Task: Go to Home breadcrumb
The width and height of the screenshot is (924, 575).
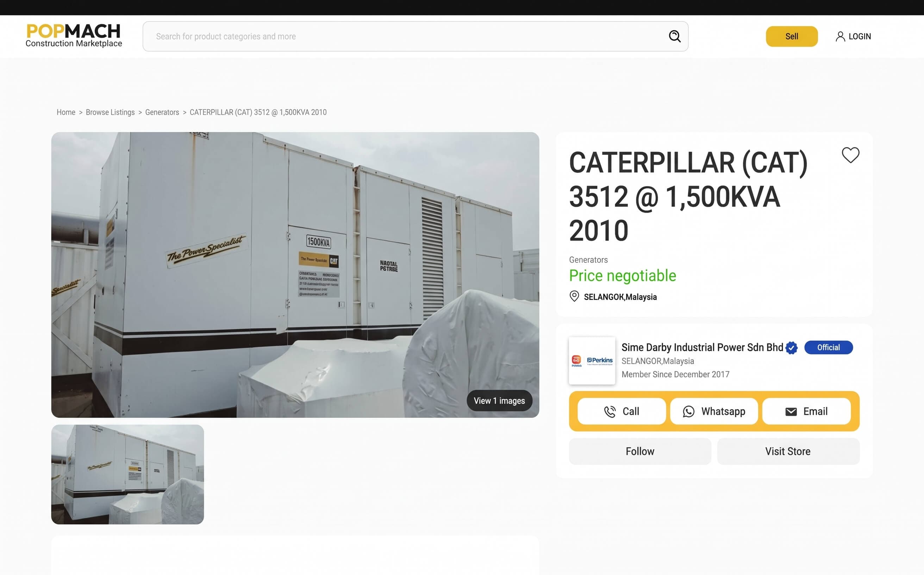Action: click(x=66, y=112)
